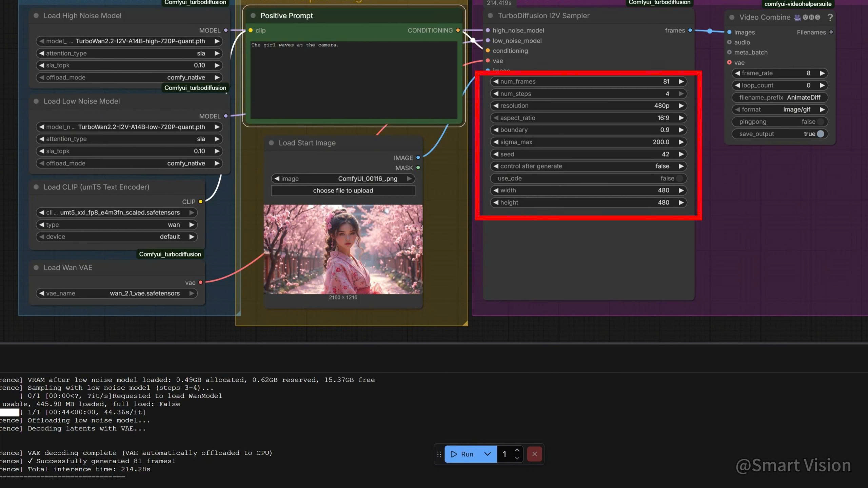Toggle the save_output switch off
Viewport: 868px width, 488px height.
click(820, 134)
